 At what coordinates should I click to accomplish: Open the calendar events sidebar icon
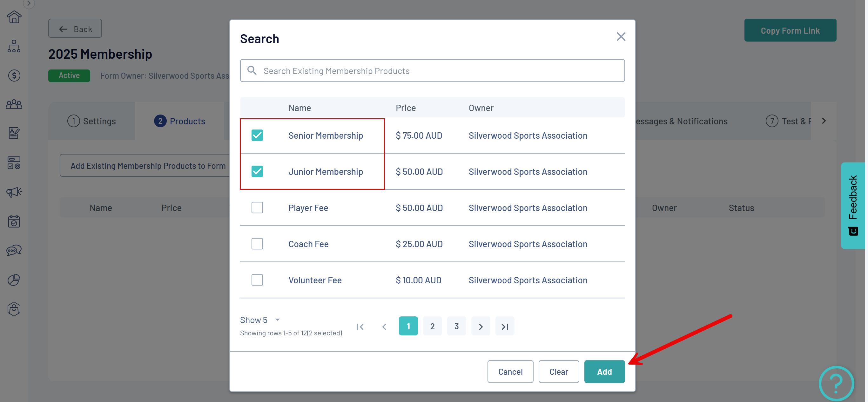pos(14,221)
